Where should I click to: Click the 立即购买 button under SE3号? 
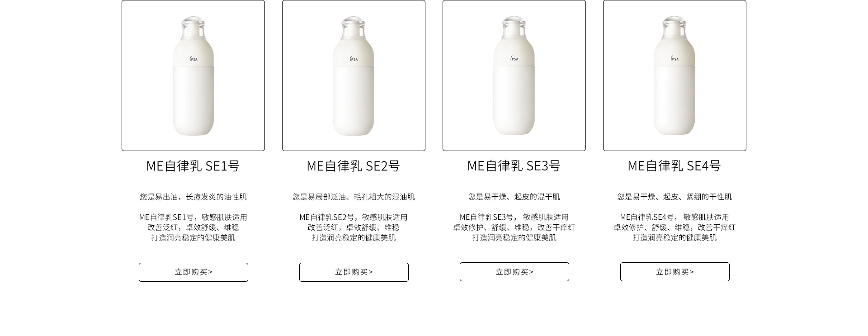(x=514, y=272)
